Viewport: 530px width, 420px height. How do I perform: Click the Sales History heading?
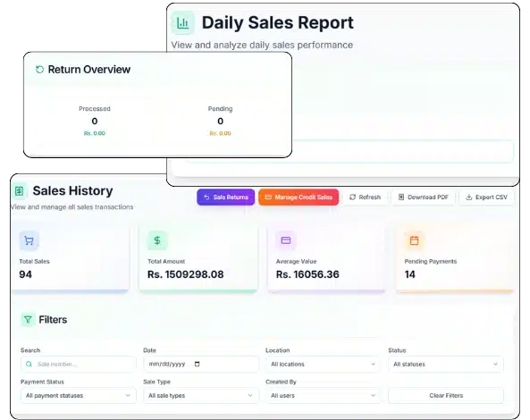tap(72, 190)
